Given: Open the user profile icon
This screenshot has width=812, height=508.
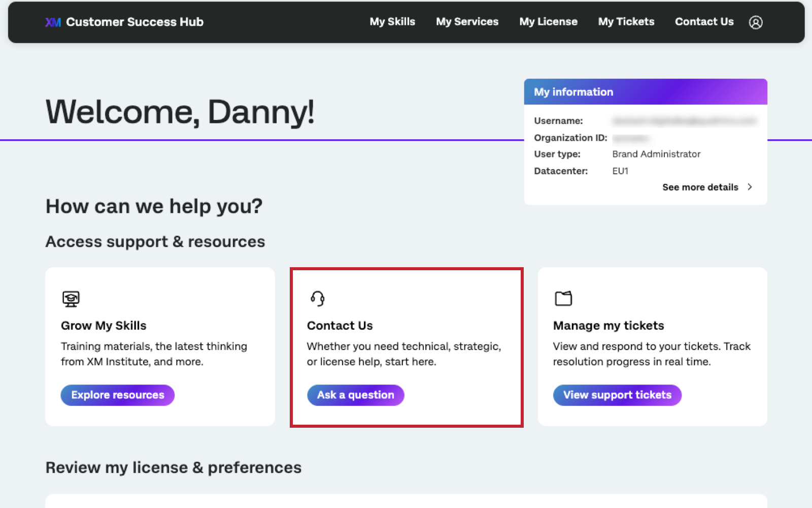Looking at the screenshot, I should coord(756,22).
